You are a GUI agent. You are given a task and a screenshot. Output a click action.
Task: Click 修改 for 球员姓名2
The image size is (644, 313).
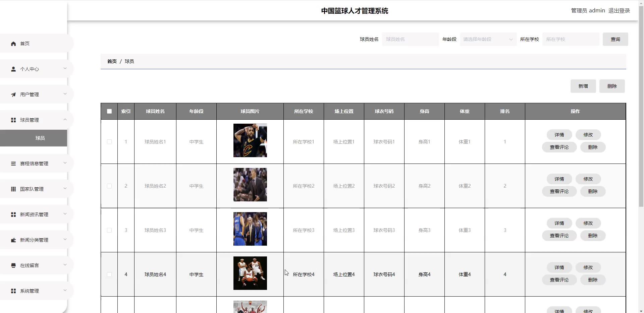[x=588, y=179]
